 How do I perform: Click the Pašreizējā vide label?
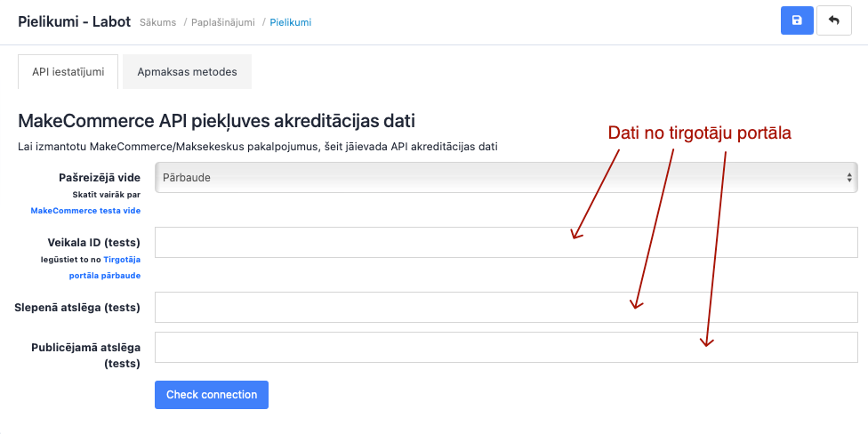pyautogui.click(x=100, y=177)
